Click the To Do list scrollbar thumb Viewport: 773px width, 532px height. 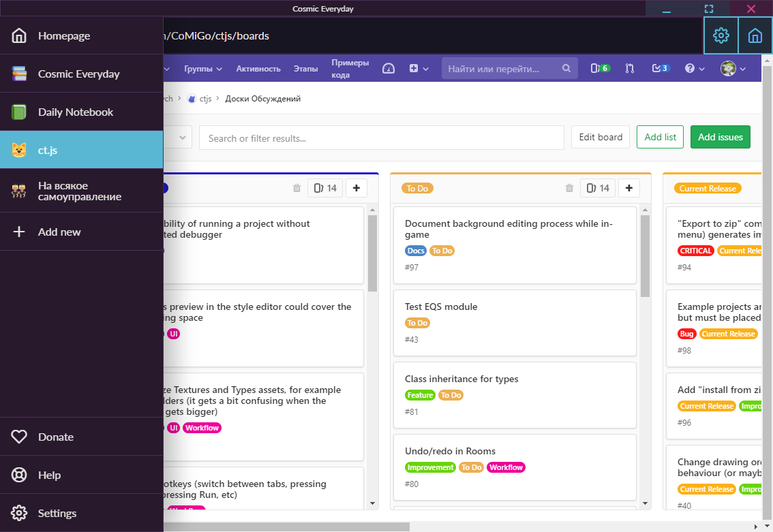pyautogui.click(x=645, y=256)
